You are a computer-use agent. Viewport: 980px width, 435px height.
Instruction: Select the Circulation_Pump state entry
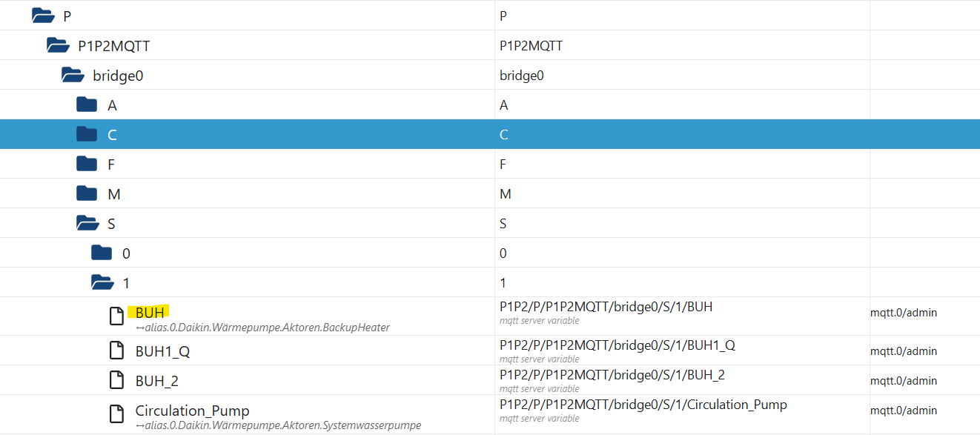(192, 411)
